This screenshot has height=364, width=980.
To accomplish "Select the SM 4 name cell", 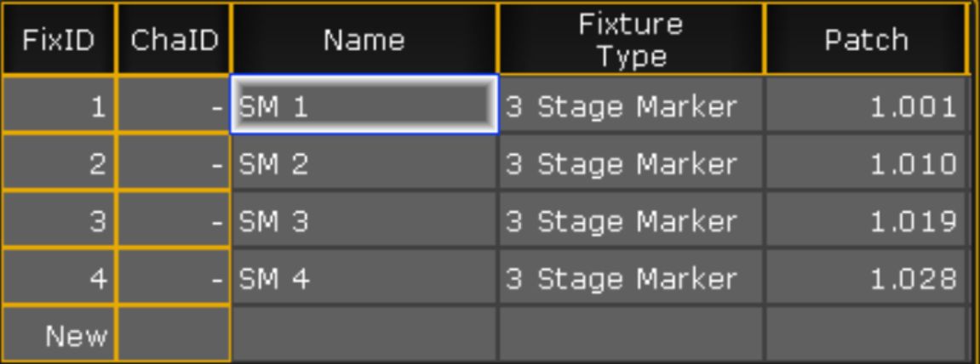I will pos(364,278).
